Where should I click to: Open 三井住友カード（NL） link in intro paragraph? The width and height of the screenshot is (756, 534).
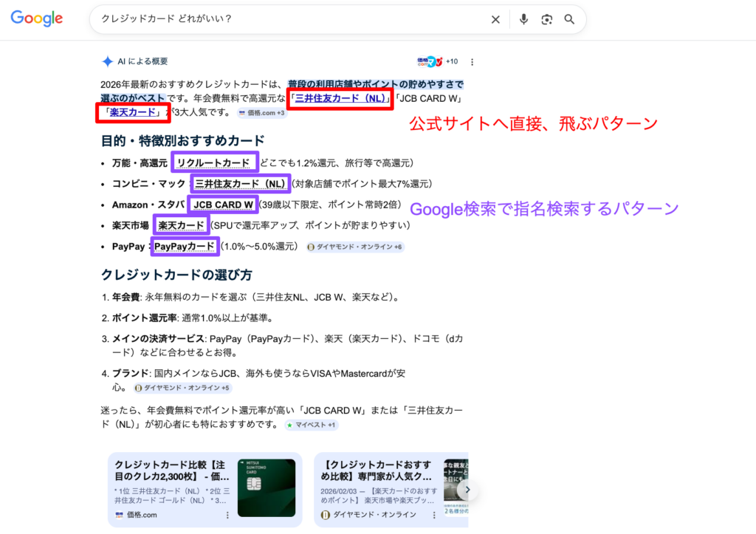pyautogui.click(x=339, y=98)
